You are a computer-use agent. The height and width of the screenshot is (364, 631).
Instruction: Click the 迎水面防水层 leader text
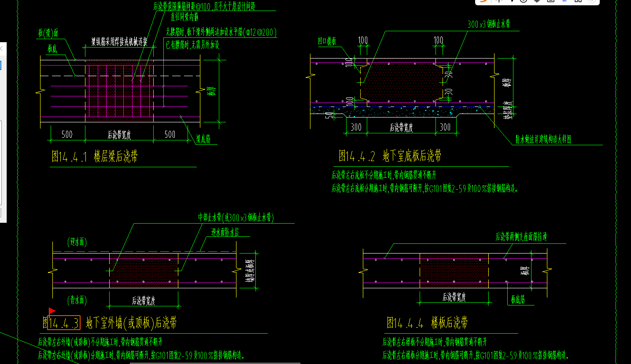(x=225, y=232)
